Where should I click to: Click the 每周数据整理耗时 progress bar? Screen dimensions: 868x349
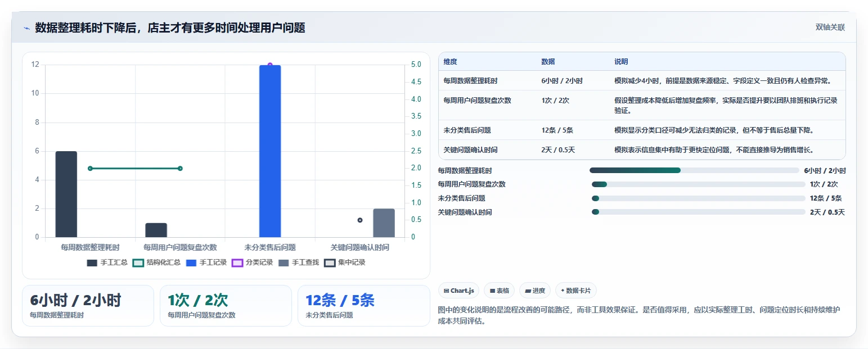coord(694,170)
